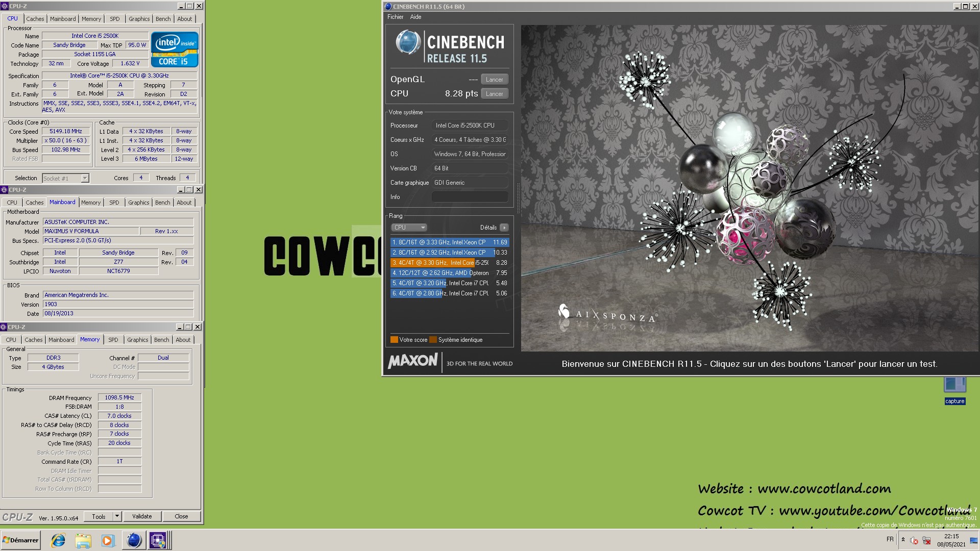Click the Info input field in Cinebench
Image resolution: width=980 pixels, height=551 pixels.
[x=470, y=197]
